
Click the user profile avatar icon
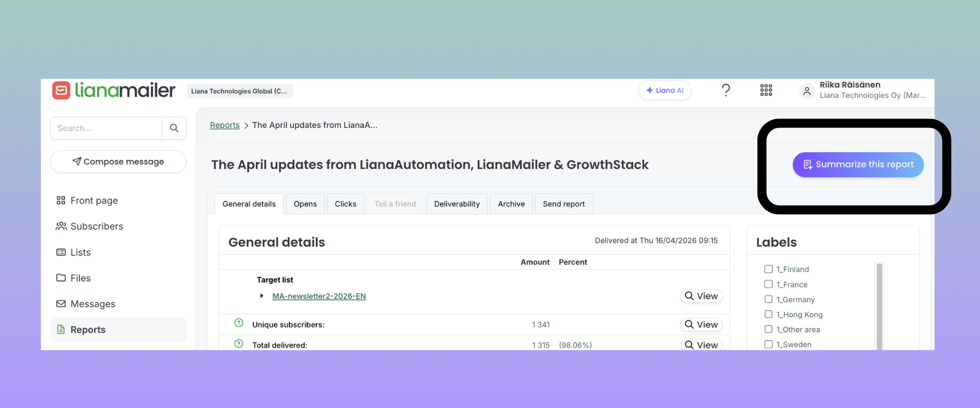806,91
